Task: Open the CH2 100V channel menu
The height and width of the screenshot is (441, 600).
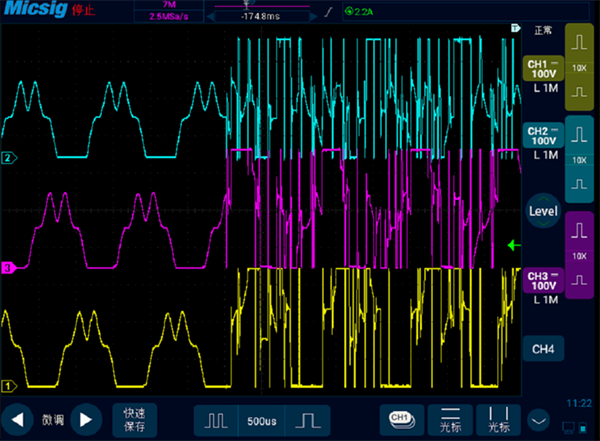Action: (543, 142)
